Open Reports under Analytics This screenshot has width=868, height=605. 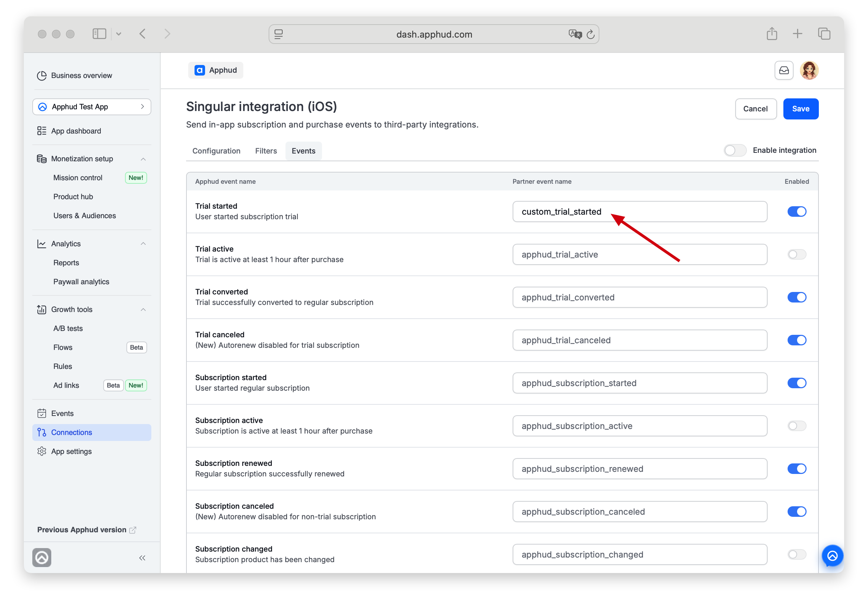click(x=66, y=262)
